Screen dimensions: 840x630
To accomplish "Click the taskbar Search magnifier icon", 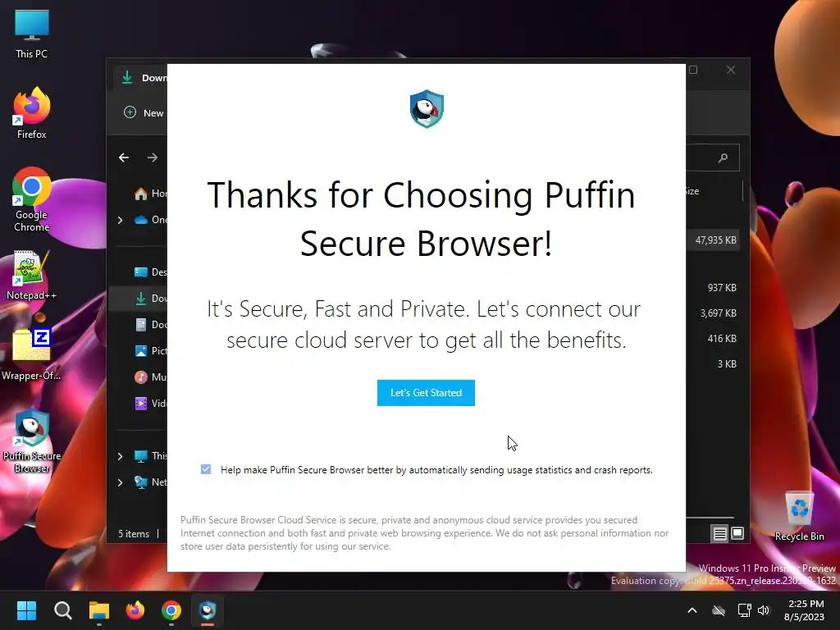I will click(62, 610).
